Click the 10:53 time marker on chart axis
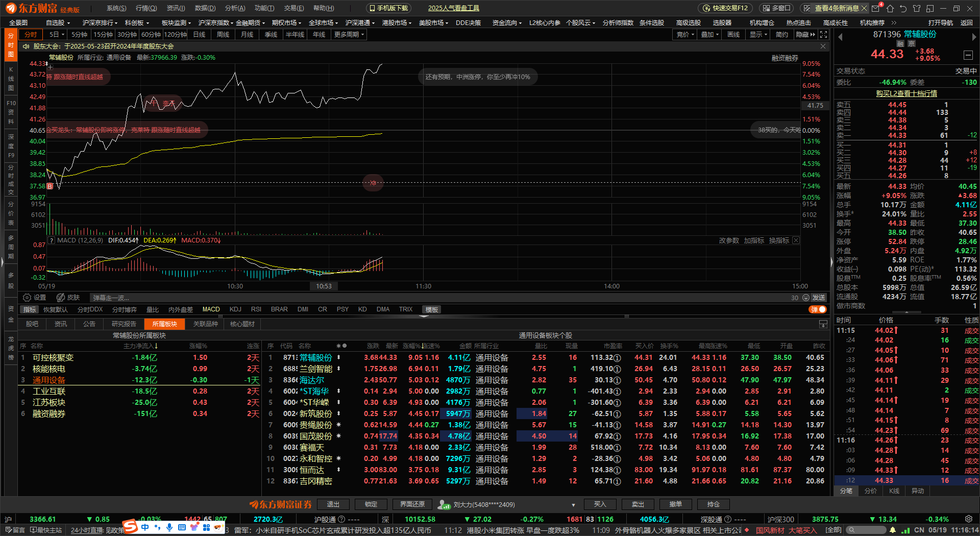This screenshot has height=536, width=980. coord(324,286)
